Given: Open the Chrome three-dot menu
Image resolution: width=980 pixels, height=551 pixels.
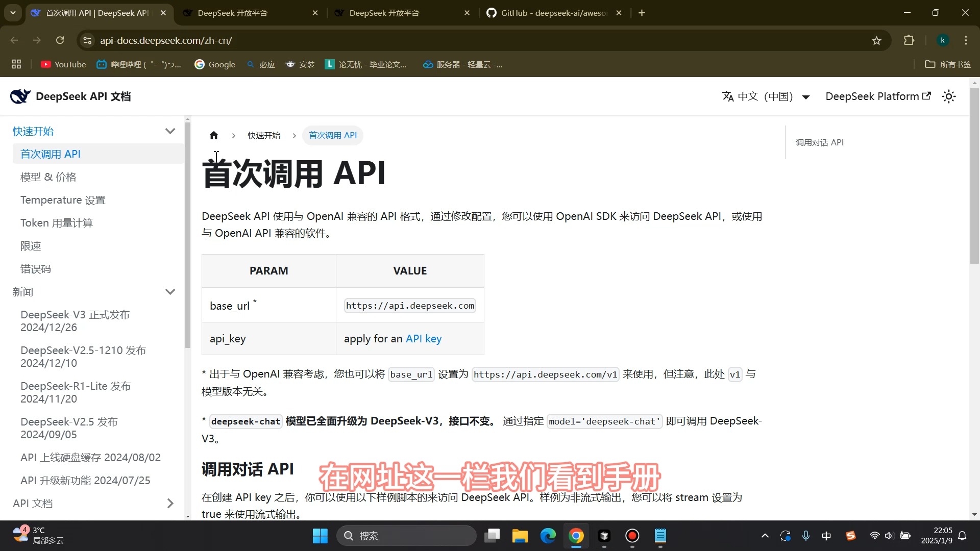Looking at the screenshot, I should 966,40.
